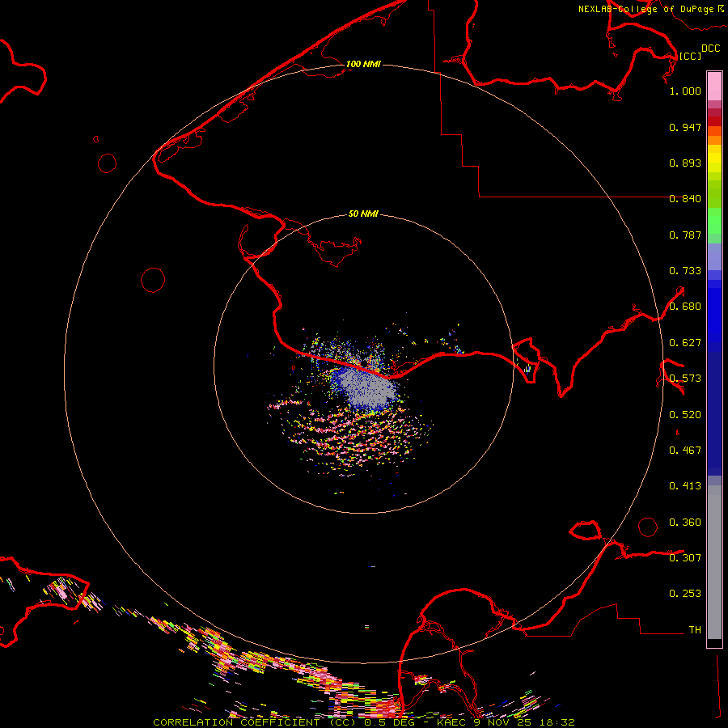Viewport: 728px width, 728px height.
Task: Click the 1.000 value on the color scale
Action: click(x=685, y=91)
